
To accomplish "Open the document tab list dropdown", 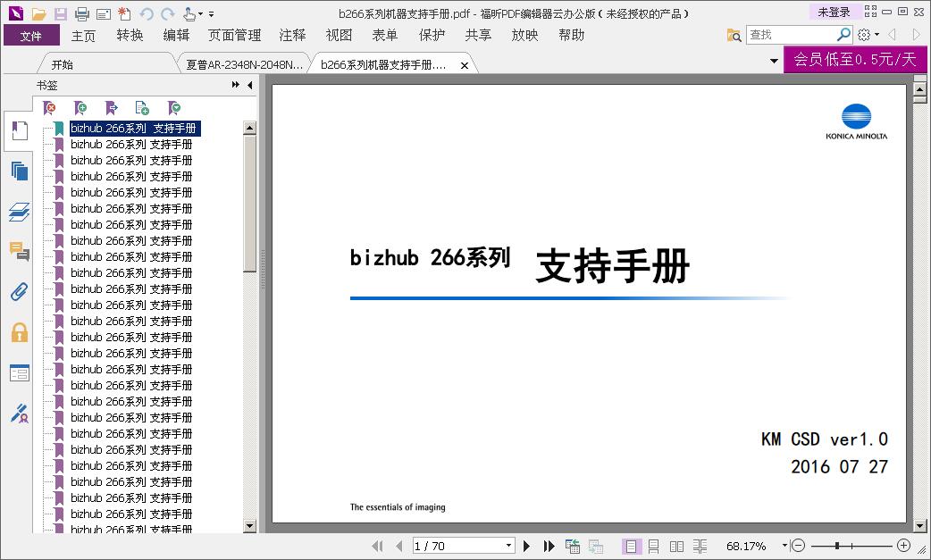I will point(774,61).
